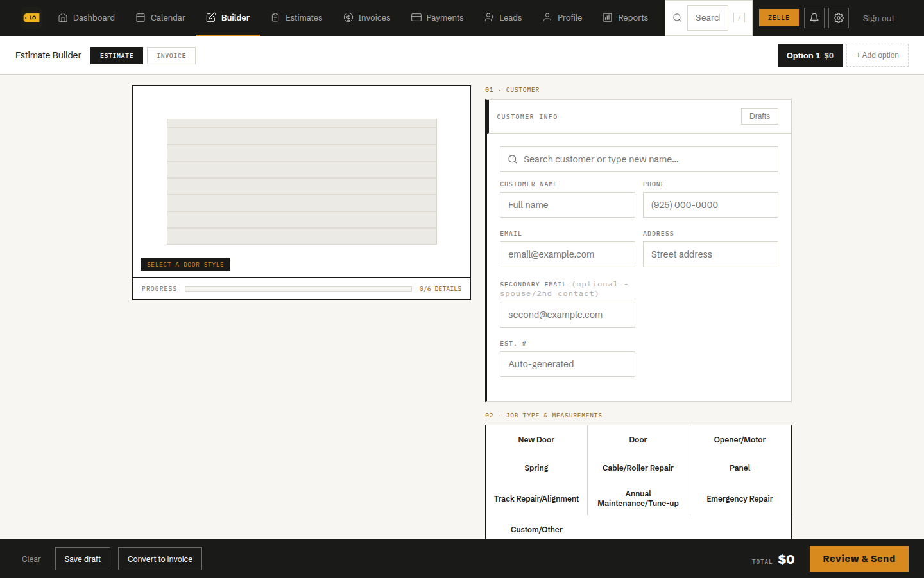This screenshot has height=578, width=924.
Task: Click the Builder pencil icon
Action: click(211, 17)
